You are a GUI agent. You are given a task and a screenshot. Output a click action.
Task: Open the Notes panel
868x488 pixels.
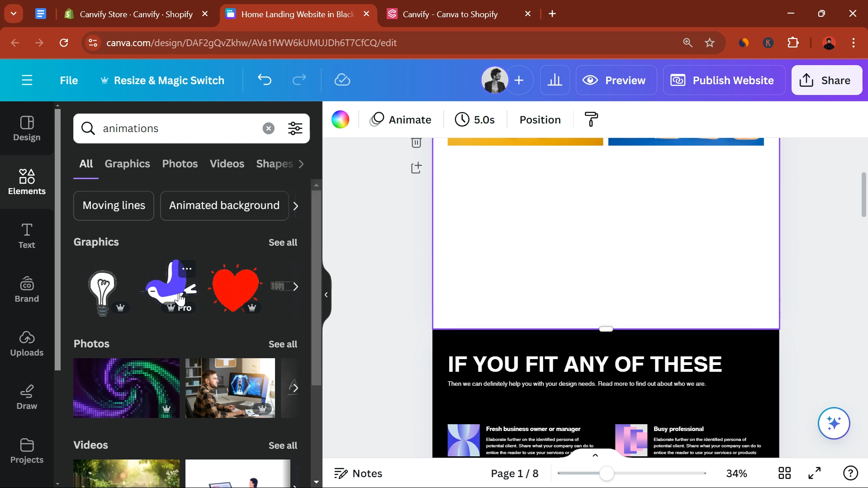coord(358,474)
